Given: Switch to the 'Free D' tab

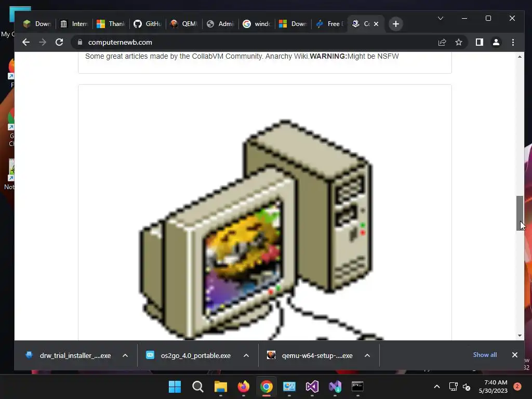Looking at the screenshot, I should click(329, 24).
